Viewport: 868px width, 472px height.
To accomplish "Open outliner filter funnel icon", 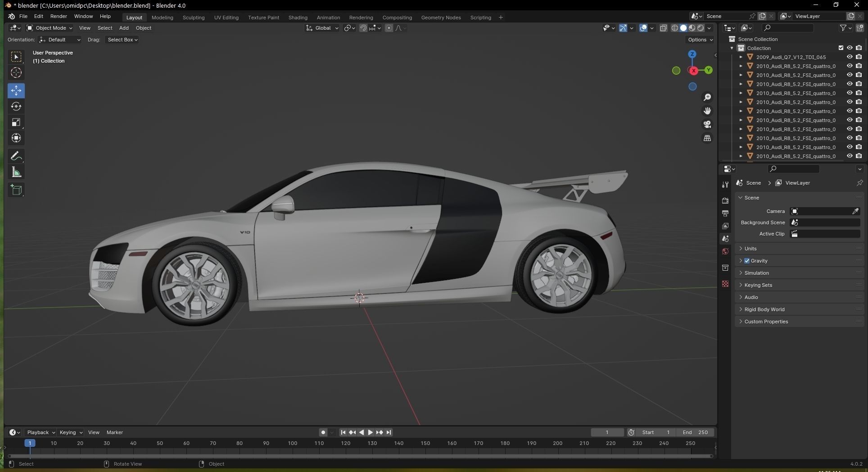I will 843,28.
